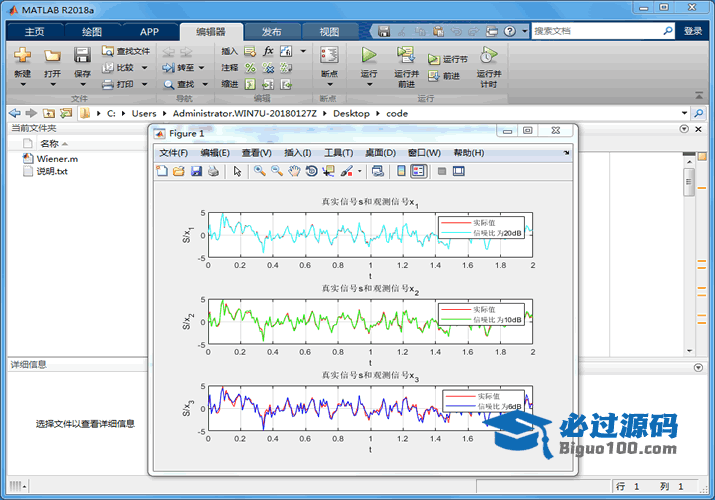Click 查找文件 (Find Files) button
The width and height of the screenshot is (715, 500).
[126, 51]
